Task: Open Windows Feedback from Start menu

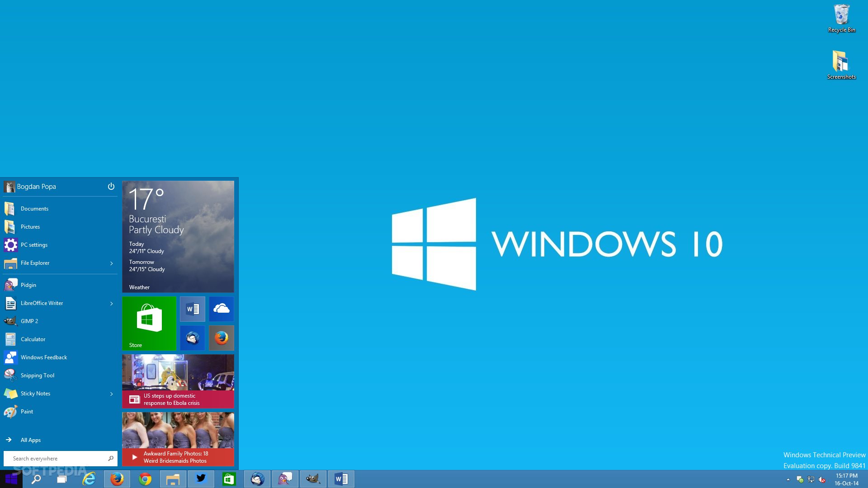Action: [x=60, y=357]
